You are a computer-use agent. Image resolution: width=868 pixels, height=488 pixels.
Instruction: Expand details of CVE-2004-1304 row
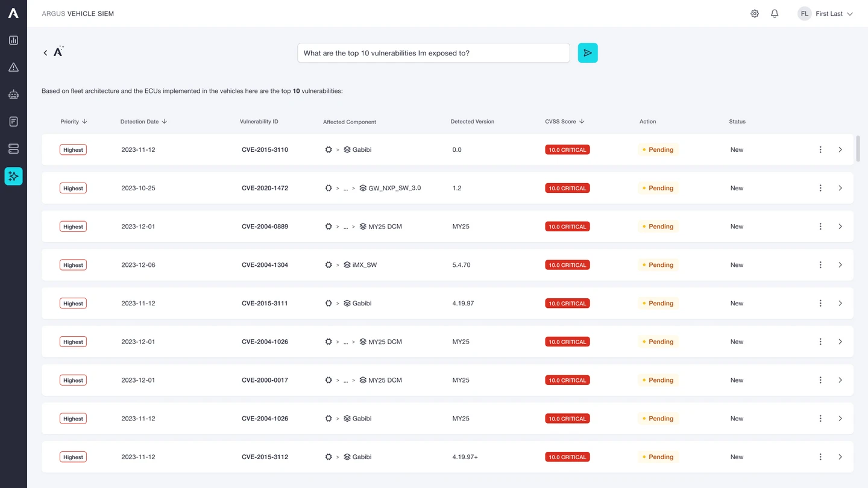pyautogui.click(x=840, y=265)
